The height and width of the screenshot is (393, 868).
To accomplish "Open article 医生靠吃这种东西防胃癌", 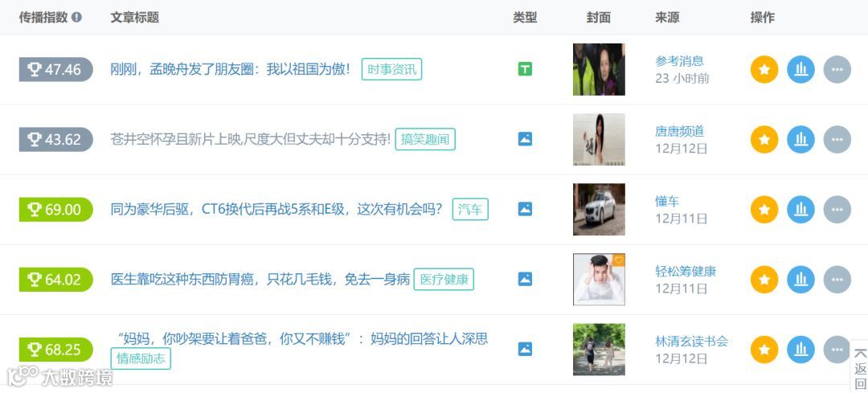I will pyautogui.click(x=260, y=280).
